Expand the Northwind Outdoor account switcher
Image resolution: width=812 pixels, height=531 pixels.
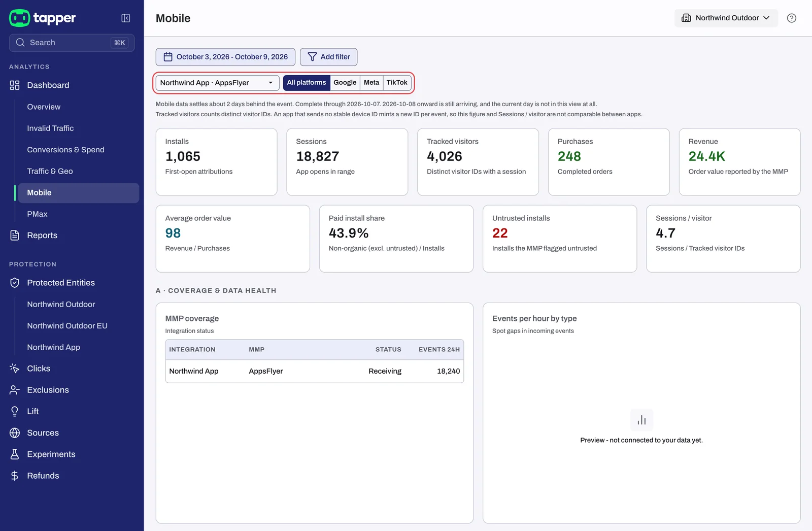726,18
